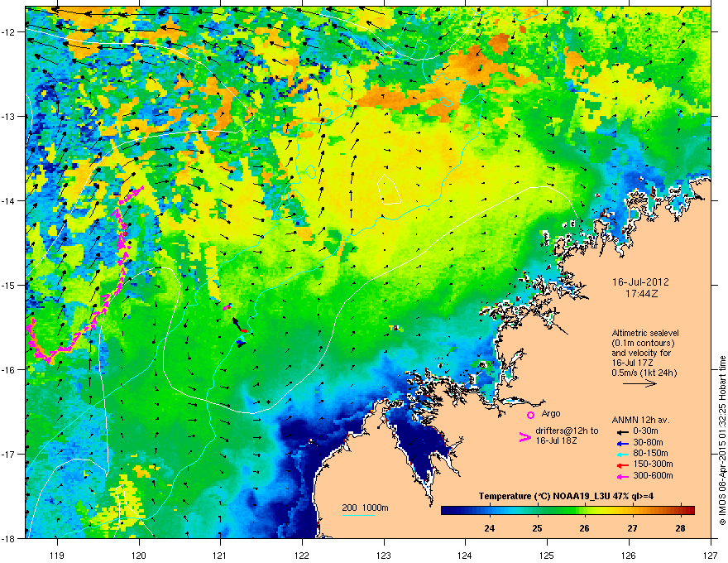Click the '16-Jul 18Z' drifter legend text
This screenshot has height=563, width=728.
pyautogui.click(x=556, y=440)
